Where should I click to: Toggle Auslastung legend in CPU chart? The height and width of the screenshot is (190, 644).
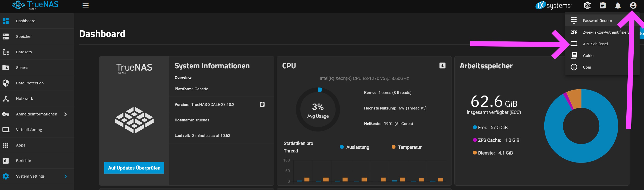(x=354, y=147)
